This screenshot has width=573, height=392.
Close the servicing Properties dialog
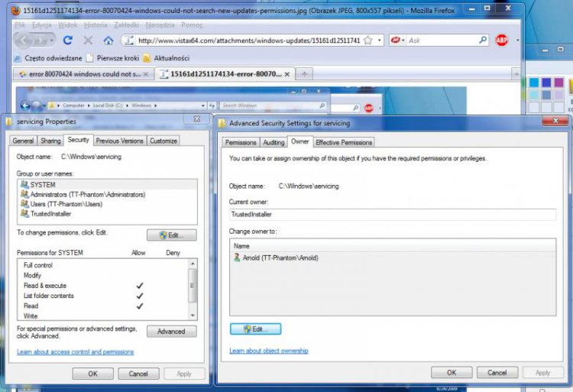click(x=197, y=119)
